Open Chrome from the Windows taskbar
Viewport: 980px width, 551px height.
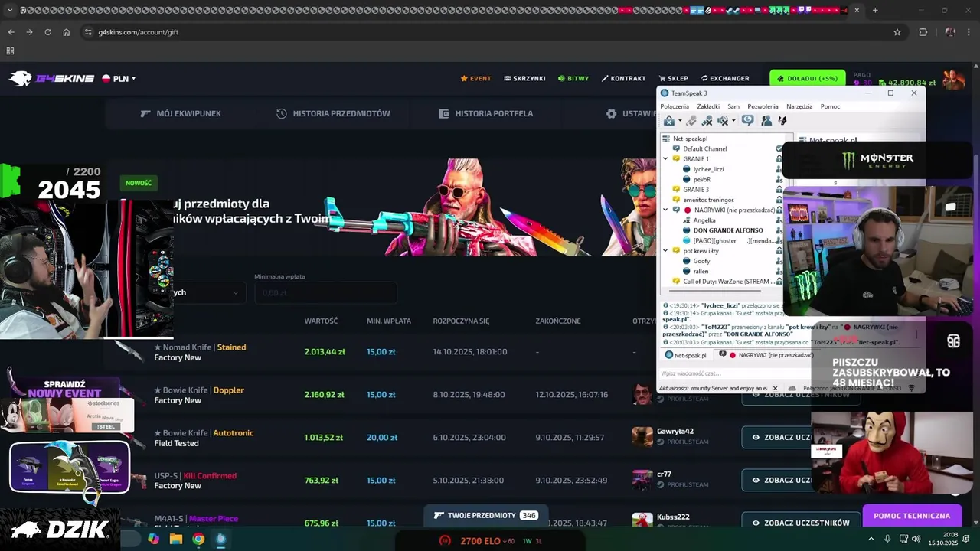coord(198,539)
